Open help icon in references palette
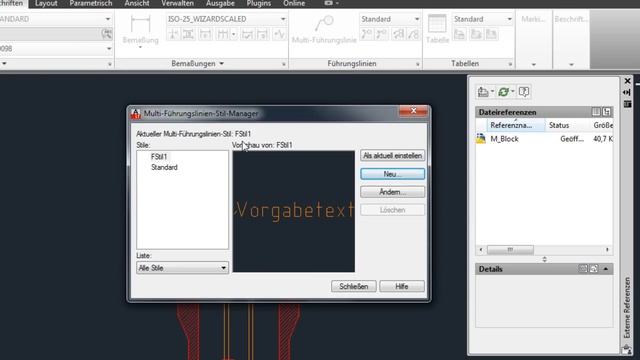Image resolution: width=640 pixels, height=360 pixels. point(524,92)
